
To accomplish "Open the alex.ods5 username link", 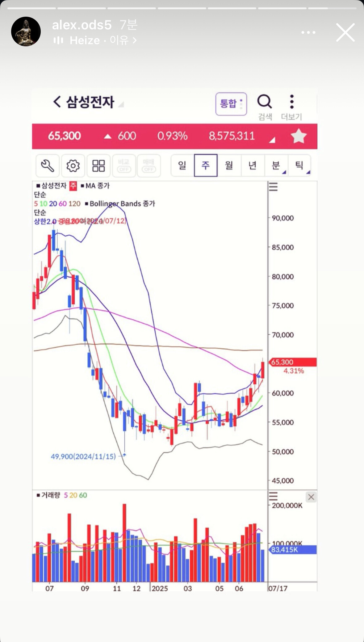I will pyautogui.click(x=82, y=25).
